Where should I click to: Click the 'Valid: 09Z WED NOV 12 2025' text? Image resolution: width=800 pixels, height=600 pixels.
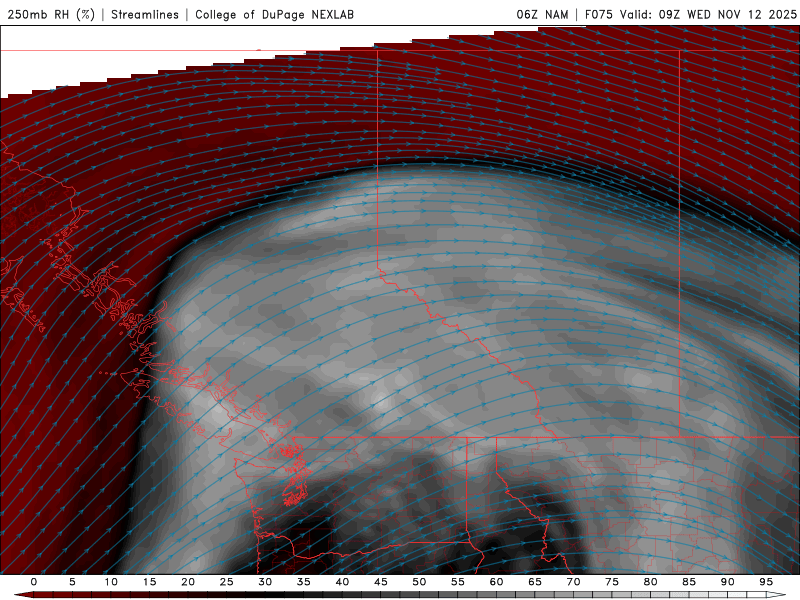coord(708,15)
